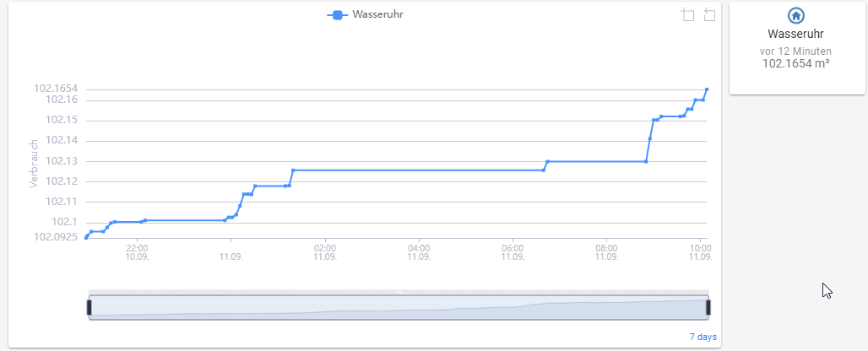Image resolution: width=868 pixels, height=351 pixels.
Task: Open the 7 days range link
Action: (703, 337)
